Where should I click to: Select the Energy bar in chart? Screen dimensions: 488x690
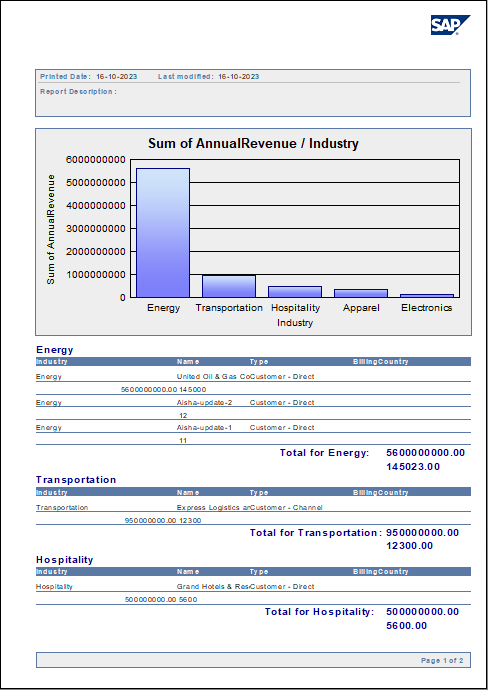(163, 233)
